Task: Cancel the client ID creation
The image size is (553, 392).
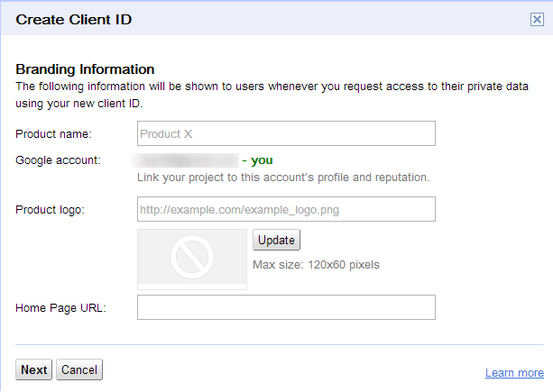Action: [79, 369]
